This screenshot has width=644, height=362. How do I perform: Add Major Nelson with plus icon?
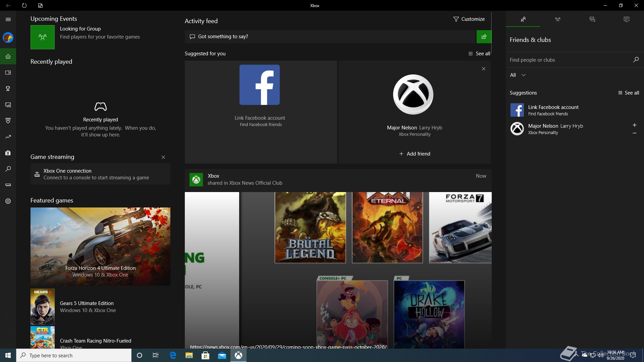(x=635, y=125)
